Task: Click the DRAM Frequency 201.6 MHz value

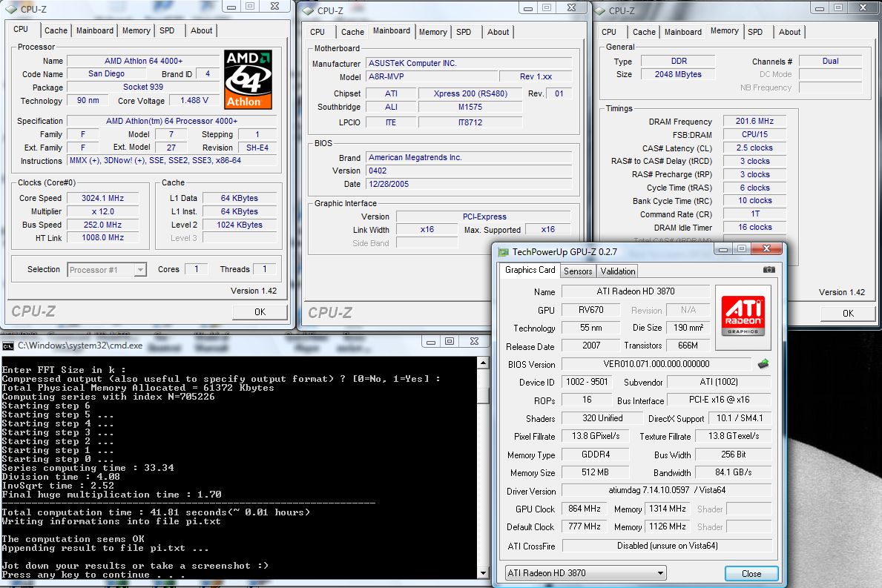Action: (754, 121)
